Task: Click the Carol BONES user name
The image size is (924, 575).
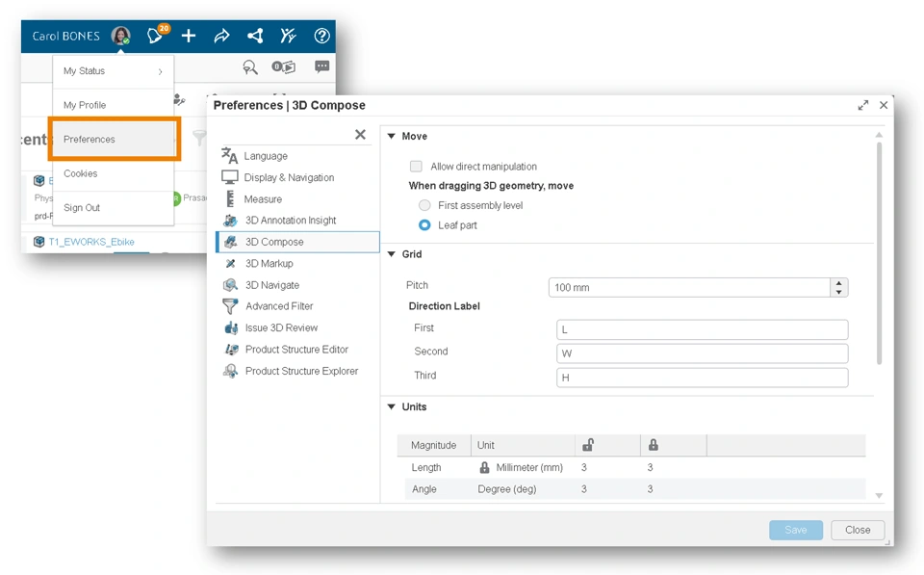Action: 66,36
